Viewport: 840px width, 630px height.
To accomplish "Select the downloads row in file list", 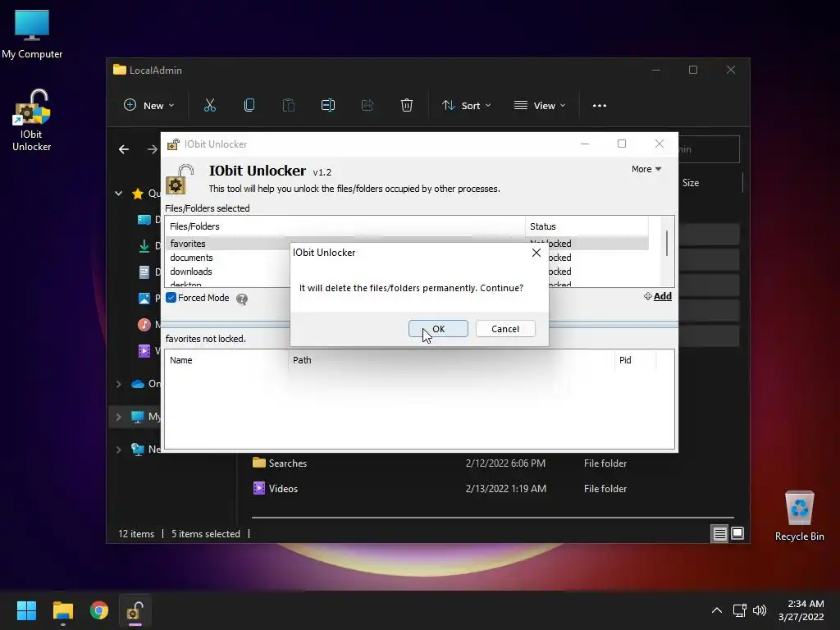I will [x=407, y=272].
